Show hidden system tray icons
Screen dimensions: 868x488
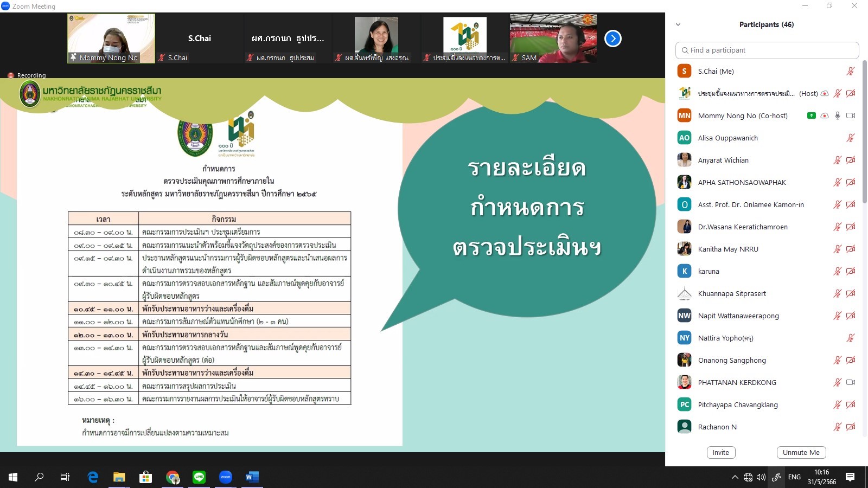pyautogui.click(x=735, y=477)
